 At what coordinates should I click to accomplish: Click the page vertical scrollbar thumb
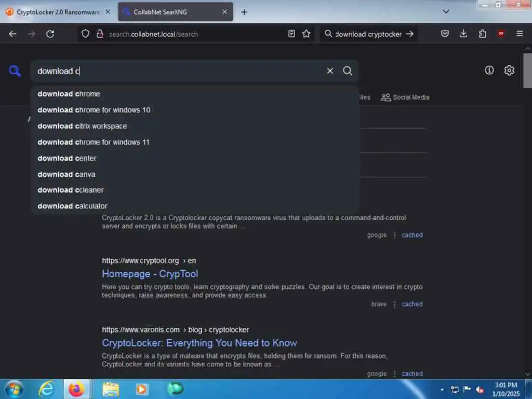click(528, 71)
